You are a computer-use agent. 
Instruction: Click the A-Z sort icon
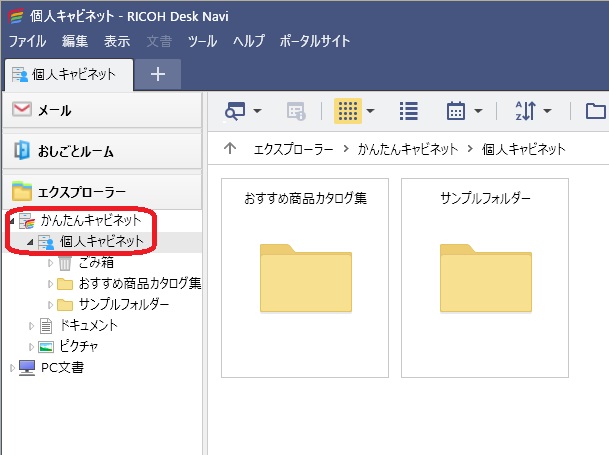[525, 111]
